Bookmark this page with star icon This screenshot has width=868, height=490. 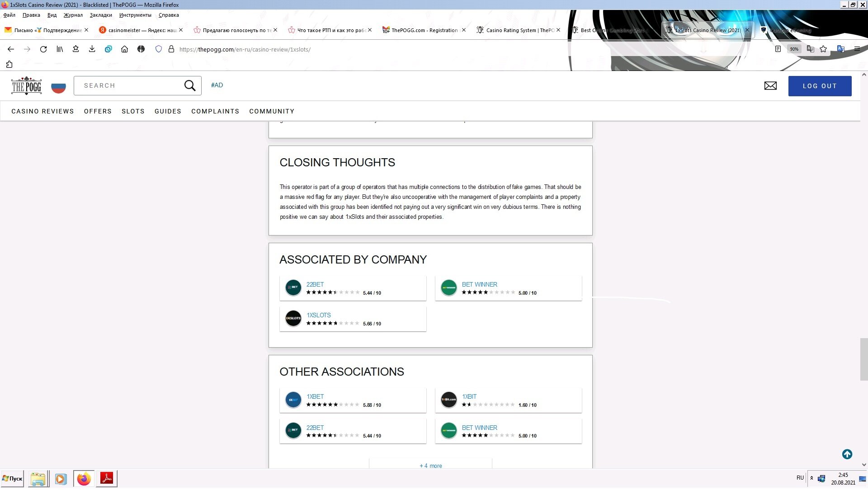point(823,49)
